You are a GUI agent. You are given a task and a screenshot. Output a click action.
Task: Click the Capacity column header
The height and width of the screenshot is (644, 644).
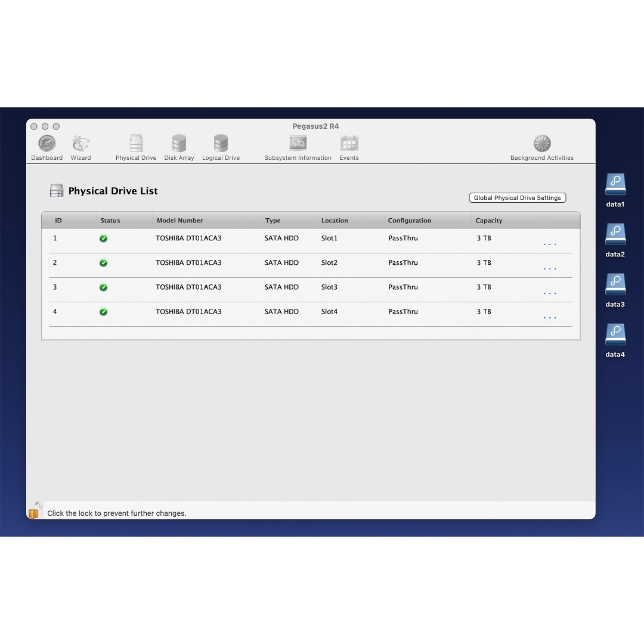click(489, 221)
